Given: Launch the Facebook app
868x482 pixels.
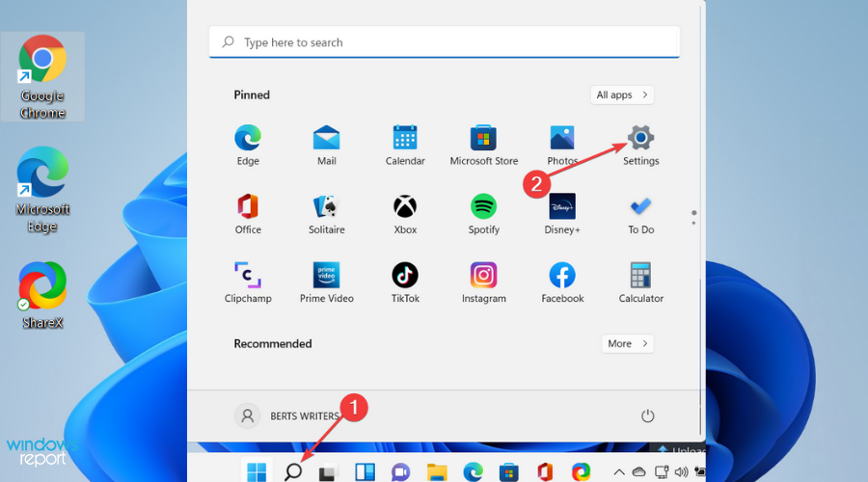Looking at the screenshot, I should (562, 282).
